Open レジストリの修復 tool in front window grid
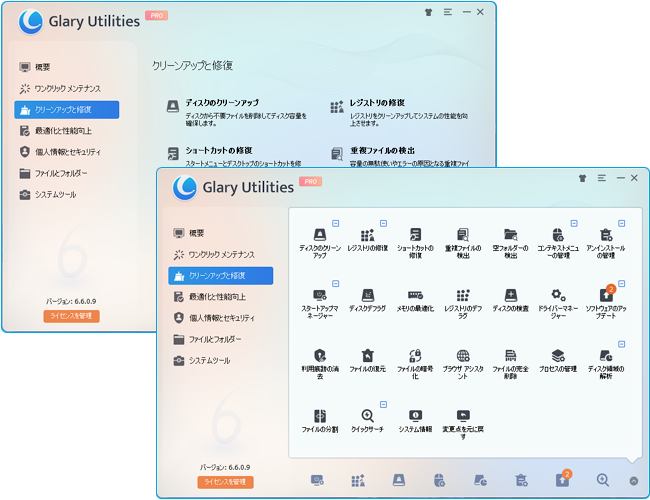Screen dimensions: 650x500 click(367, 240)
